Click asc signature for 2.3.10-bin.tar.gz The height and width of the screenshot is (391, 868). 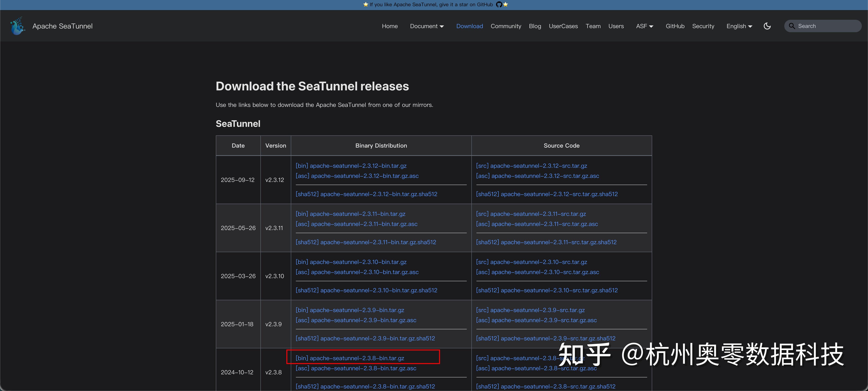click(x=357, y=272)
